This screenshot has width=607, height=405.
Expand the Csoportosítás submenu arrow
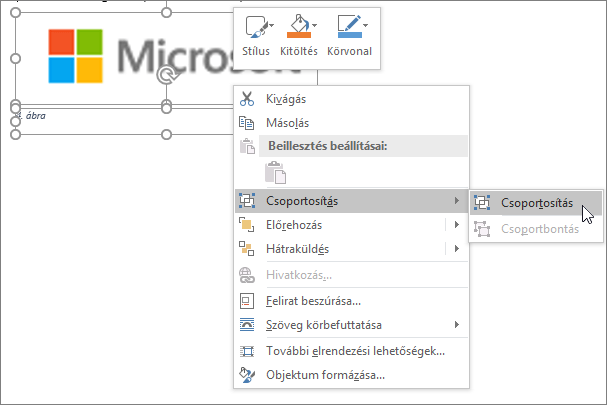[457, 201]
